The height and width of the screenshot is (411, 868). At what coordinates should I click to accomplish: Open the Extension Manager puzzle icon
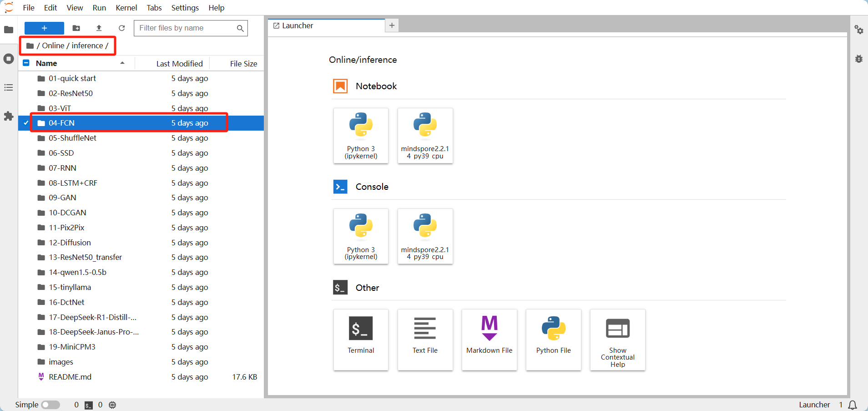[9, 116]
